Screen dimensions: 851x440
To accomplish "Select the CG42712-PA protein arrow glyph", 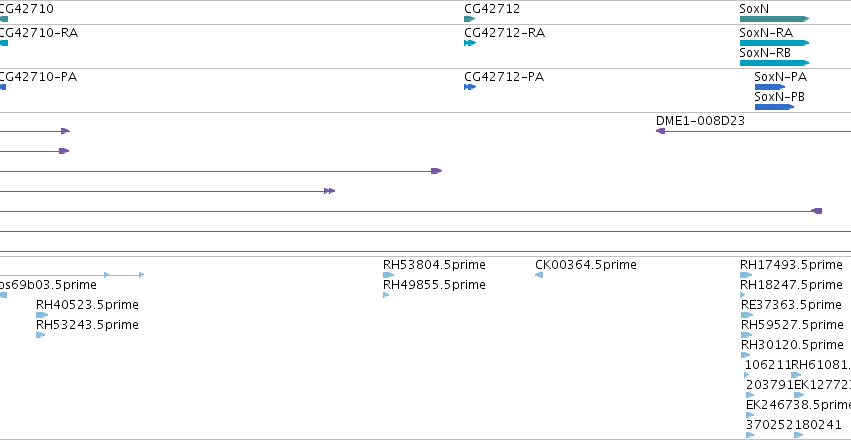I will [x=470, y=87].
